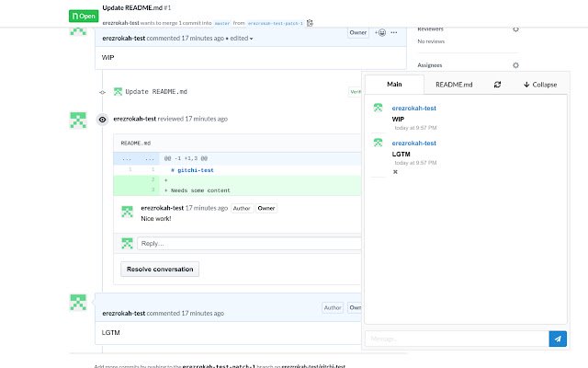Open the avatar beside the reviewed event
This screenshot has width=588, height=368.
click(x=78, y=121)
